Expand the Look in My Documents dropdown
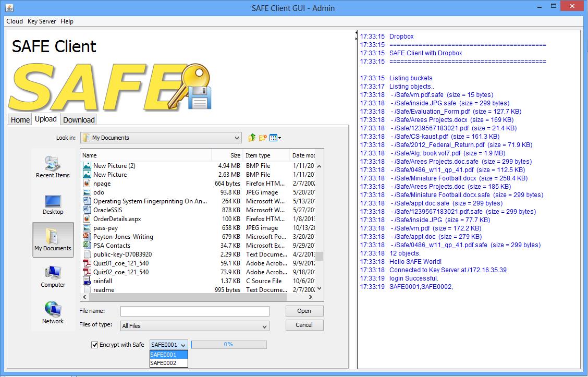The height and width of the screenshot is (377, 588). (237, 138)
